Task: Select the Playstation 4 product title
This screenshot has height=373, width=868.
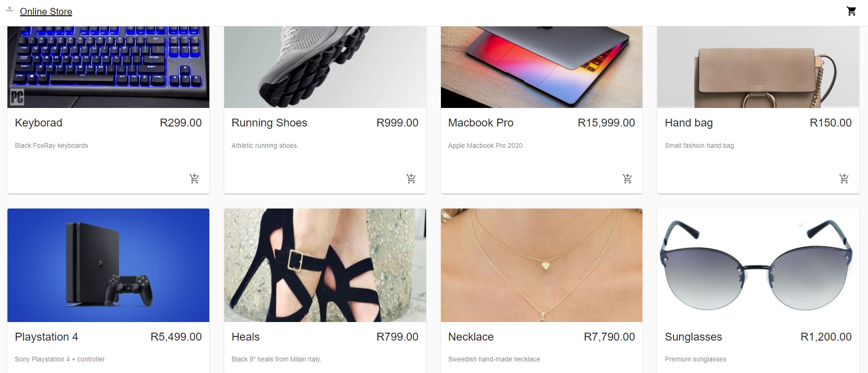Action: [x=47, y=337]
